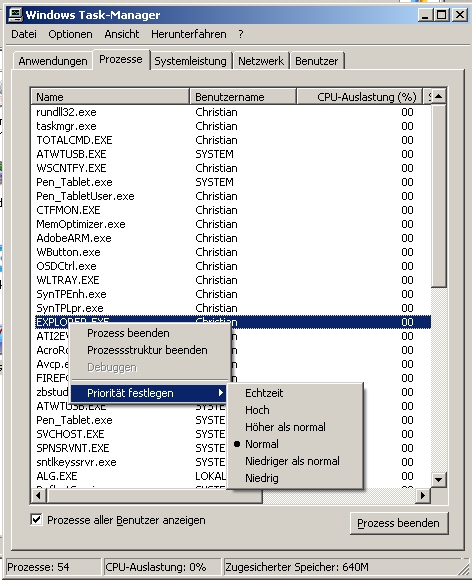Click the vertical scrollbar thumb
Screen dimensions: 472x580
(439, 195)
